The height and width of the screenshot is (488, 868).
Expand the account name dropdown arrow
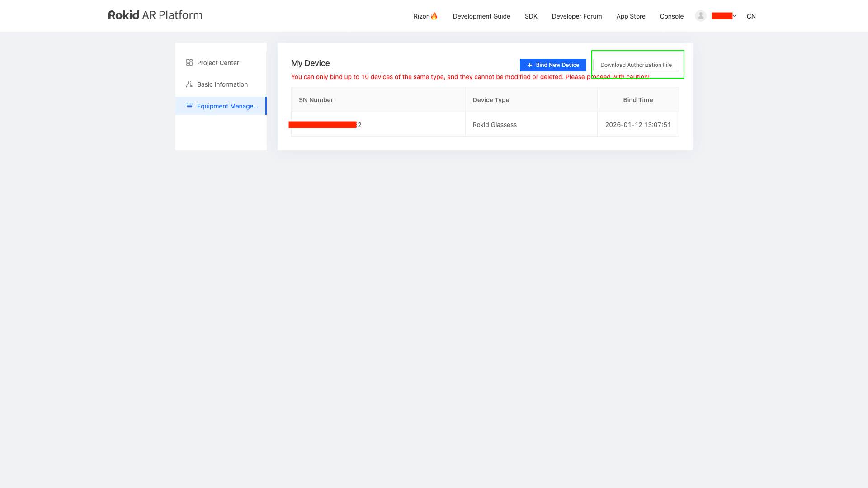coord(734,16)
